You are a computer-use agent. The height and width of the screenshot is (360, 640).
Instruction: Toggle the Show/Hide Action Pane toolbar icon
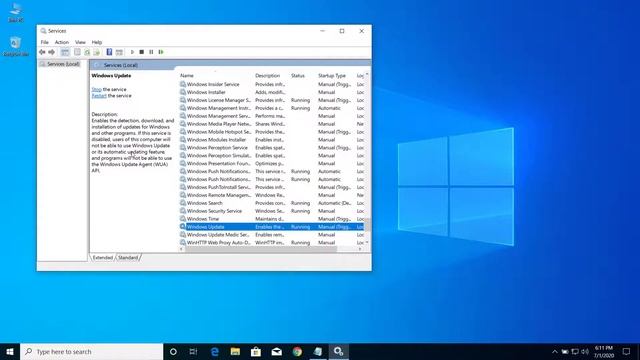pos(119,52)
